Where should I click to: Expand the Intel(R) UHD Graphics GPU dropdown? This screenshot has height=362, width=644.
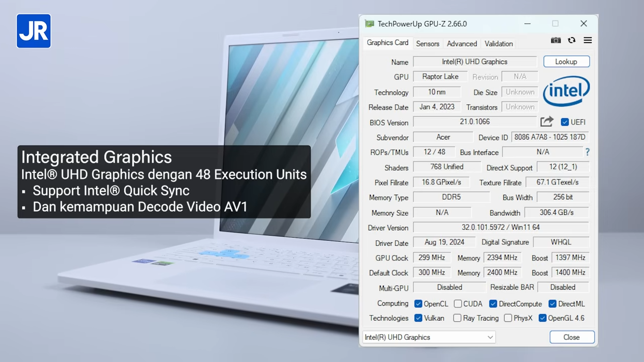[x=429, y=337]
